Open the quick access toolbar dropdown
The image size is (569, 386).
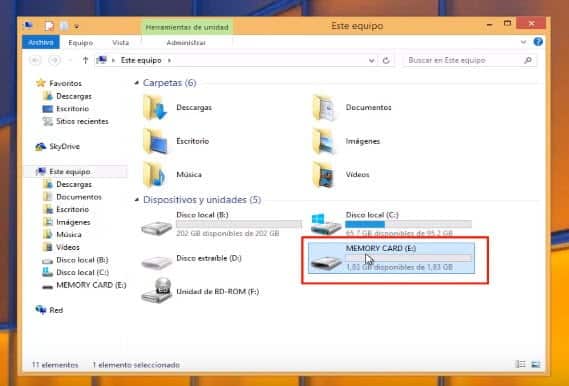coord(77,26)
